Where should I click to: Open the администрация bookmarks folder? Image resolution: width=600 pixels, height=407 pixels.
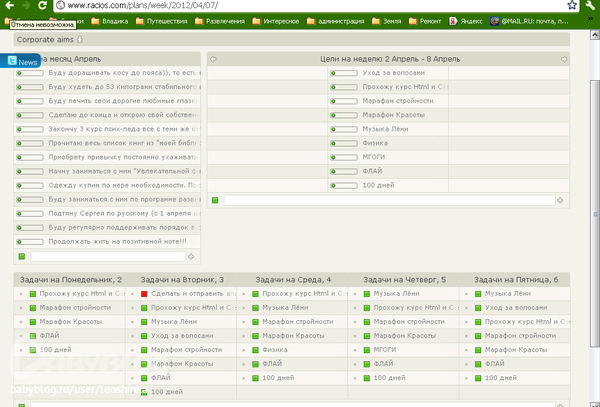click(337, 20)
